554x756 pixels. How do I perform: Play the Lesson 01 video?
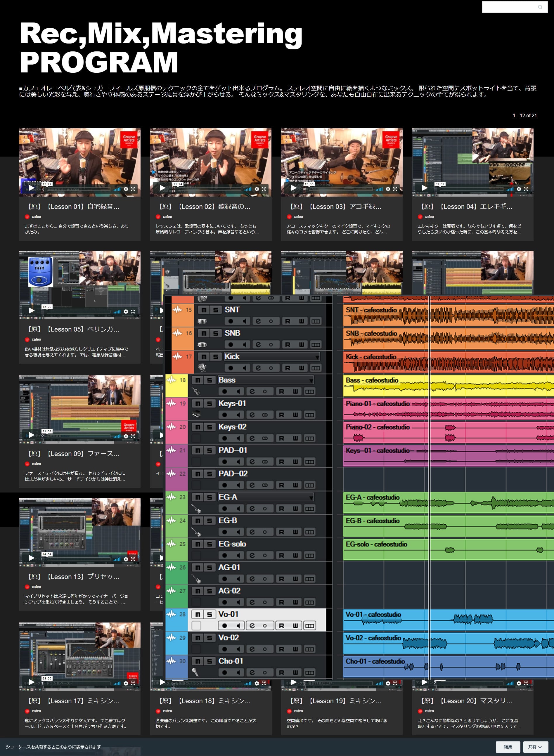click(x=32, y=188)
